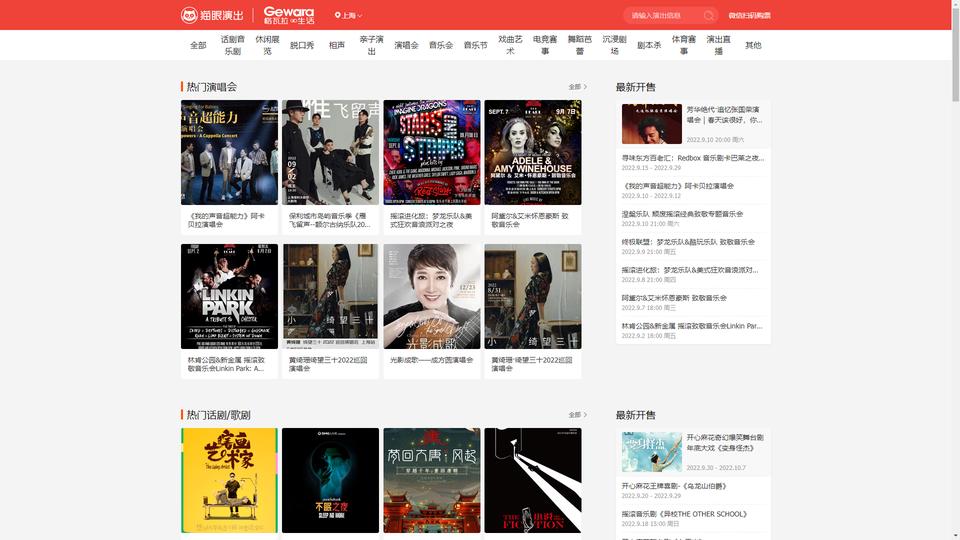960x540 pixels.
Task: Open the black-and-white The Fiction poster
Action: (533, 481)
